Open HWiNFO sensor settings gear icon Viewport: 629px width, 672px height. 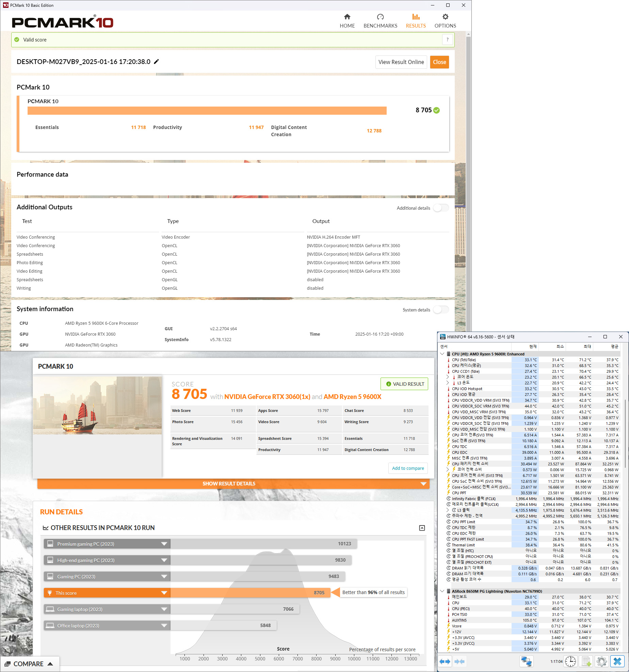(x=602, y=661)
